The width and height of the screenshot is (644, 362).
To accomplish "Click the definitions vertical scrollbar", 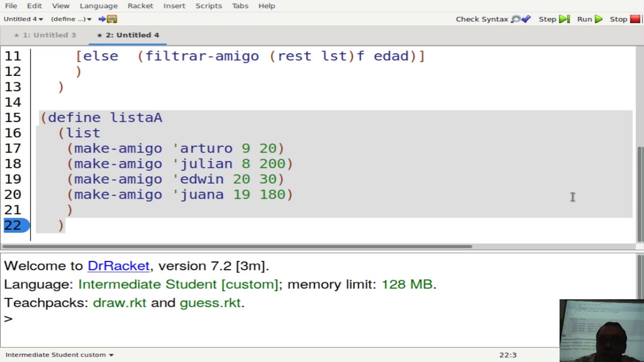I will (x=639, y=191).
